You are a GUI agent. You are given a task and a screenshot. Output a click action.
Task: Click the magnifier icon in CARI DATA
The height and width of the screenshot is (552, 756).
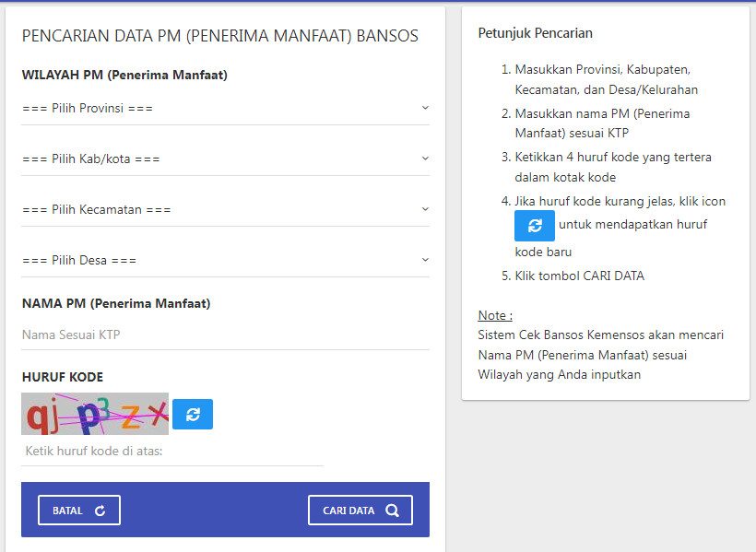tap(392, 511)
